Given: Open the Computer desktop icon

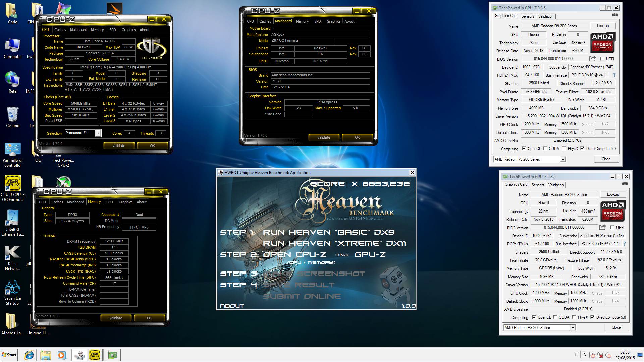Looking at the screenshot, I should (x=13, y=48).
